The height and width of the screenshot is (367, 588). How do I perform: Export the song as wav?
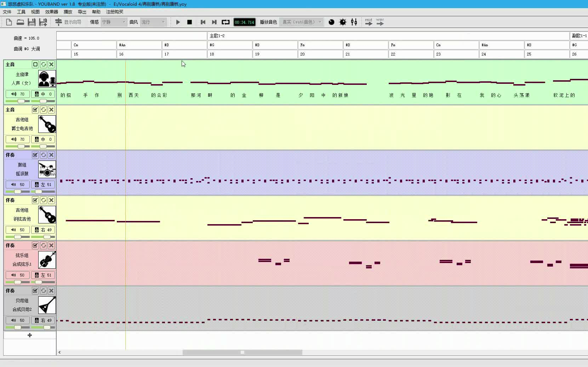tap(380, 22)
